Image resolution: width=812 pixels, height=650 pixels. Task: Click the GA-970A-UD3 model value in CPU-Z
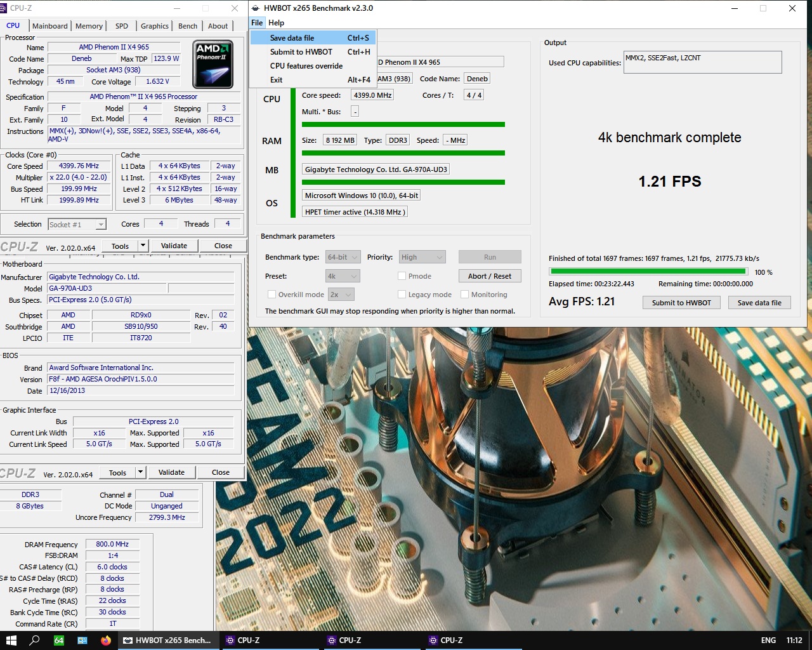tap(107, 288)
